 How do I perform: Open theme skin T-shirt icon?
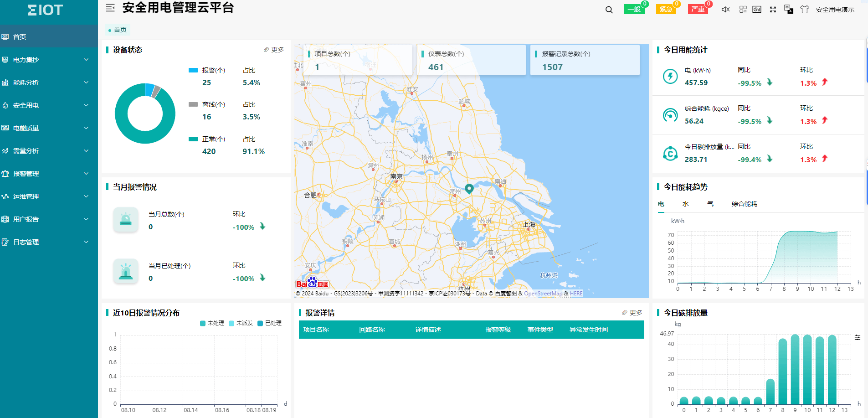(x=805, y=9)
